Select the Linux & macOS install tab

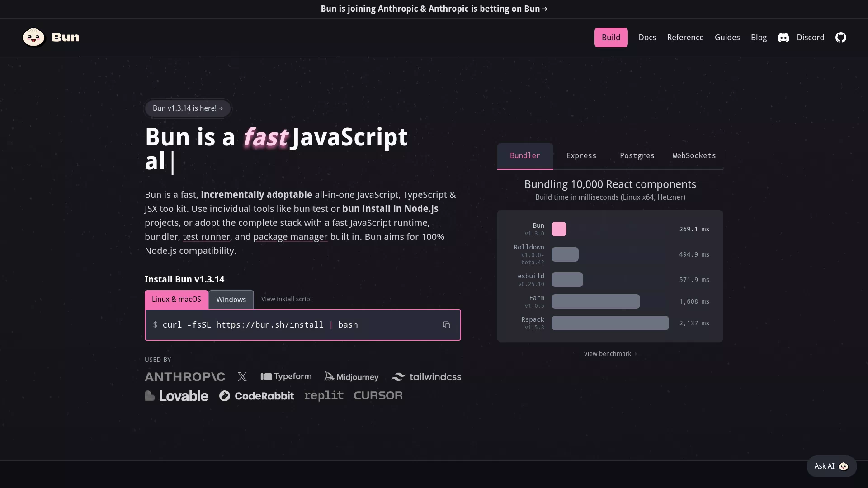[176, 300]
